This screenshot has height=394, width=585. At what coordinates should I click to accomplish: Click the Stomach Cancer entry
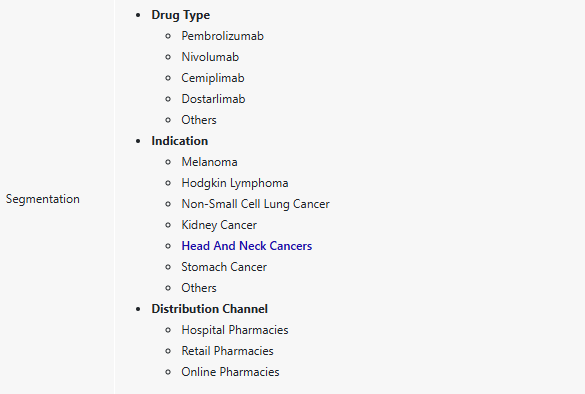(224, 267)
